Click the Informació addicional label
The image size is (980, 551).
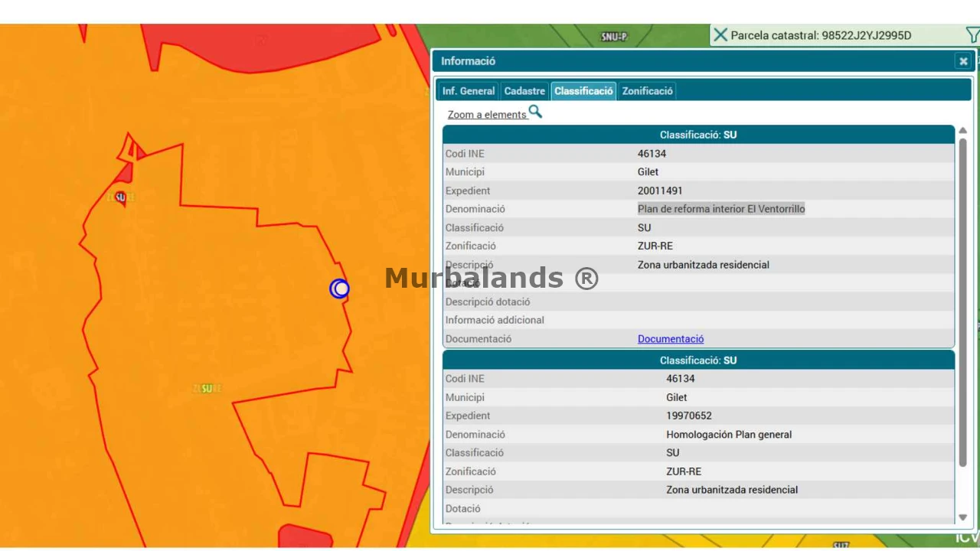pyautogui.click(x=495, y=320)
